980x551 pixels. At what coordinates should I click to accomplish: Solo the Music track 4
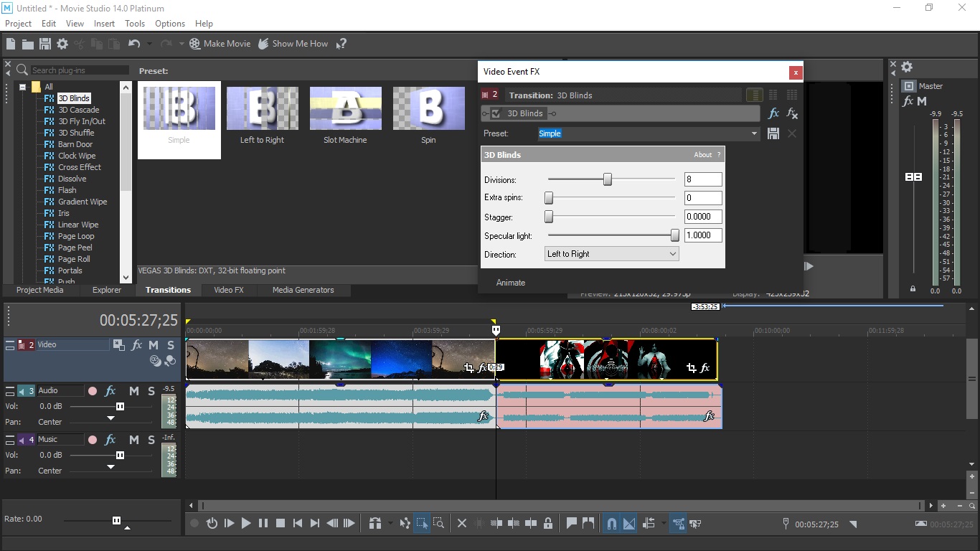coord(151,440)
